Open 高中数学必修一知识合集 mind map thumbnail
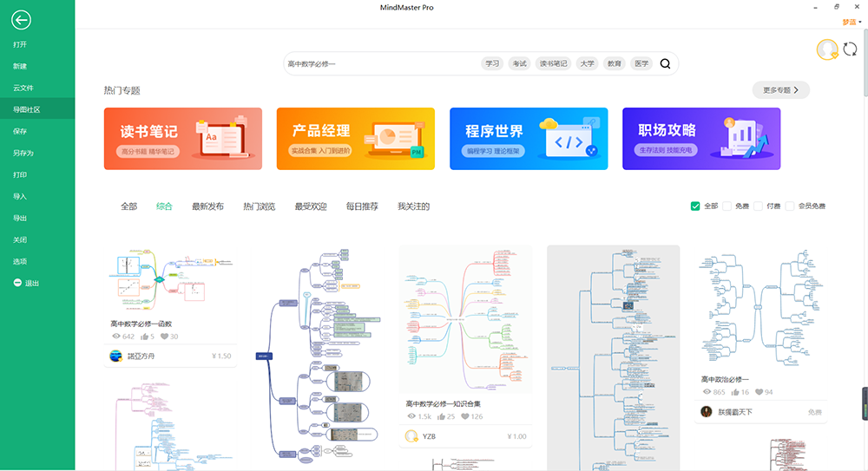 465,319
